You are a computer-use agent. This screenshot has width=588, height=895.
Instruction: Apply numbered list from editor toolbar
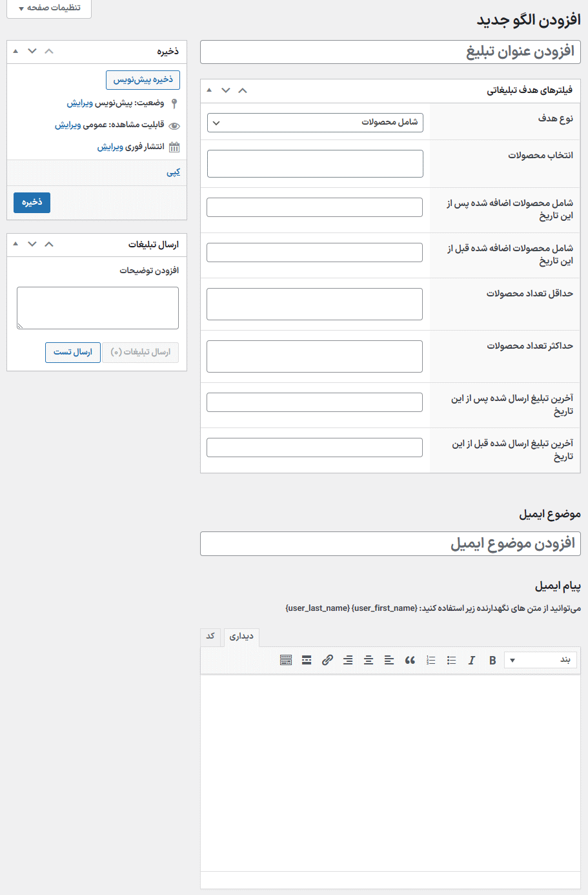point(431,660)
